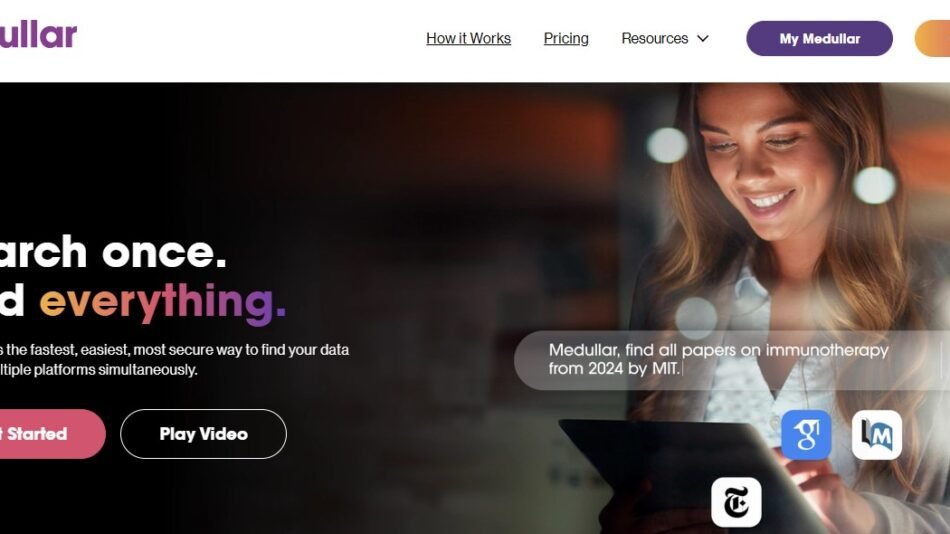Click the white "once." headline text
Screen dimensions: 950x534
pyautogui.click(x=164, y=252)
